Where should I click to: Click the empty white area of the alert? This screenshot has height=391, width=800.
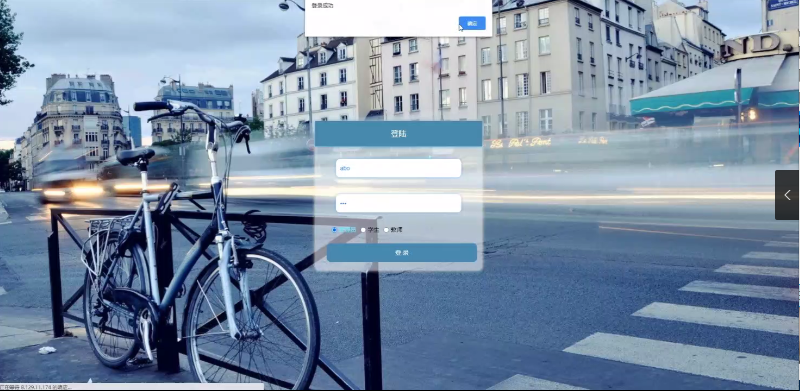383,23
